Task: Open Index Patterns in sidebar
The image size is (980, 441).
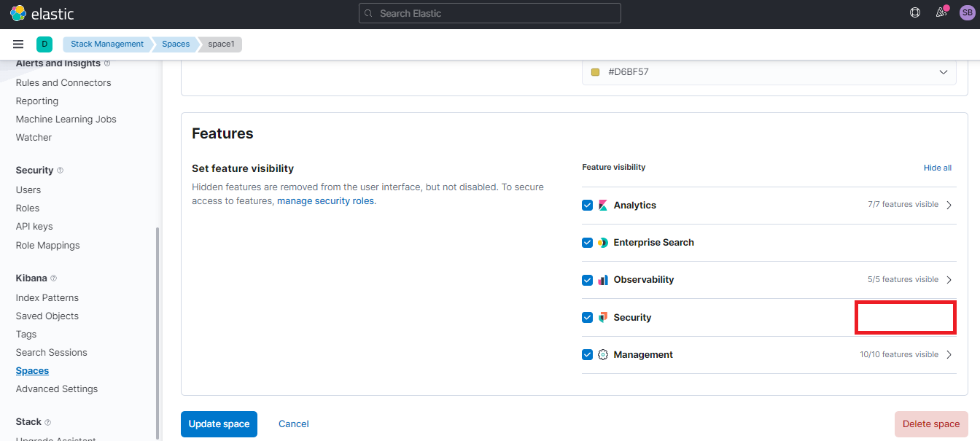Action: [x=47, y=298]
